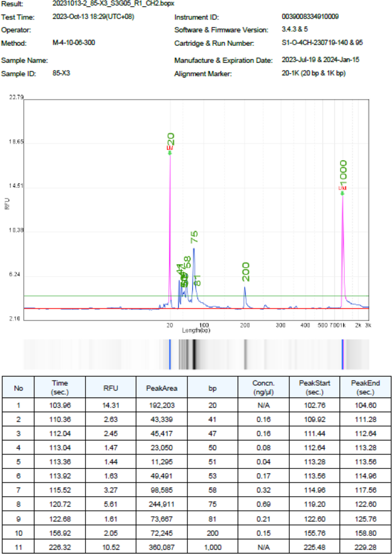
Task: Select the green 20 lower marker peak label
Action: [x=171, y=140]
